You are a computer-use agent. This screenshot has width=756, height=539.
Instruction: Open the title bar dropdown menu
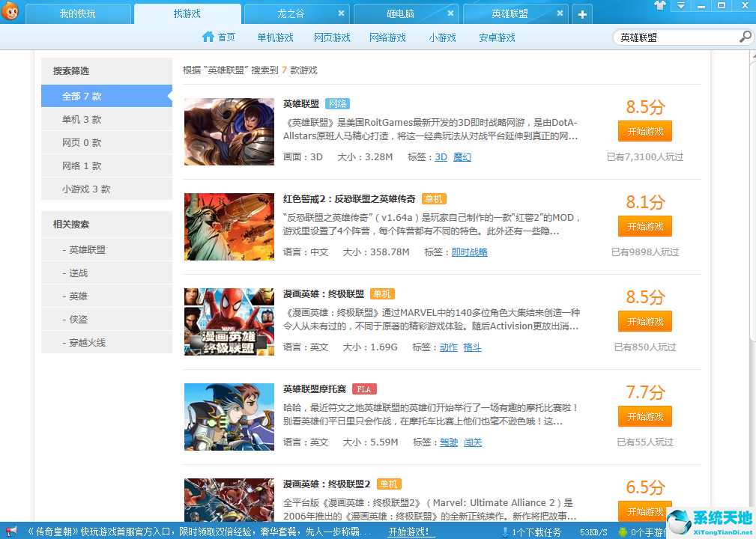coord(681,6)
